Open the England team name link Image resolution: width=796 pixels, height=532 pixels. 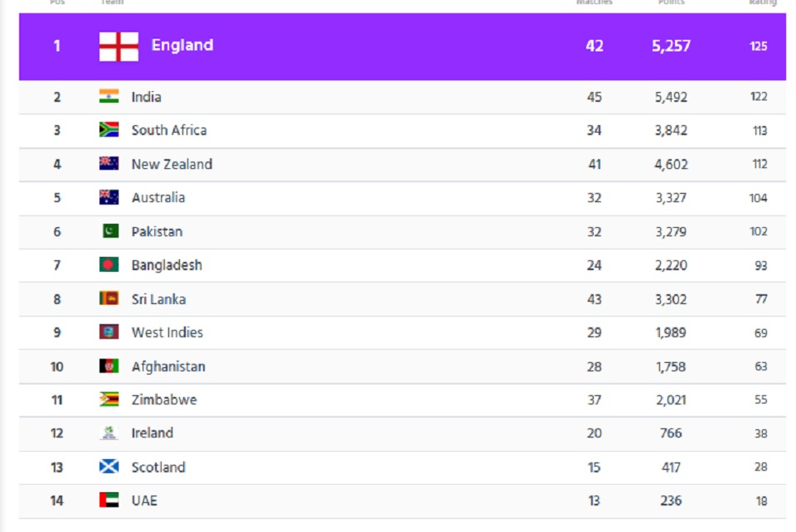point(182,46)
